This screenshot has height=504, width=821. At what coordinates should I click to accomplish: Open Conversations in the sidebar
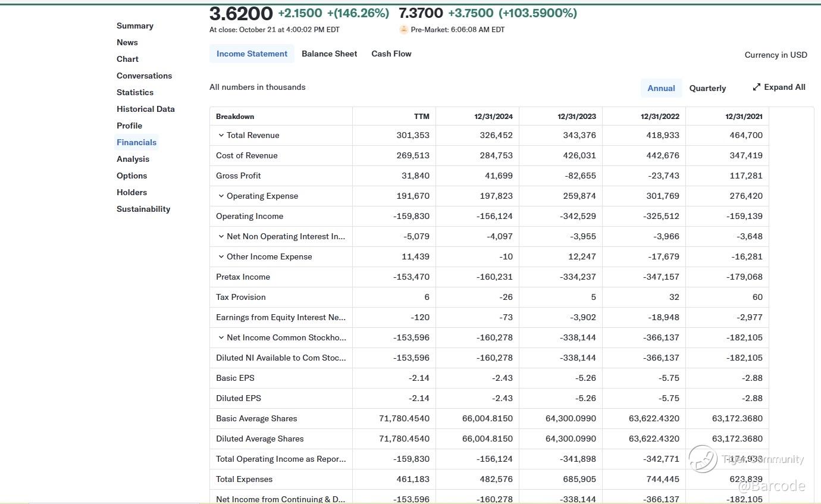[144, 76]
